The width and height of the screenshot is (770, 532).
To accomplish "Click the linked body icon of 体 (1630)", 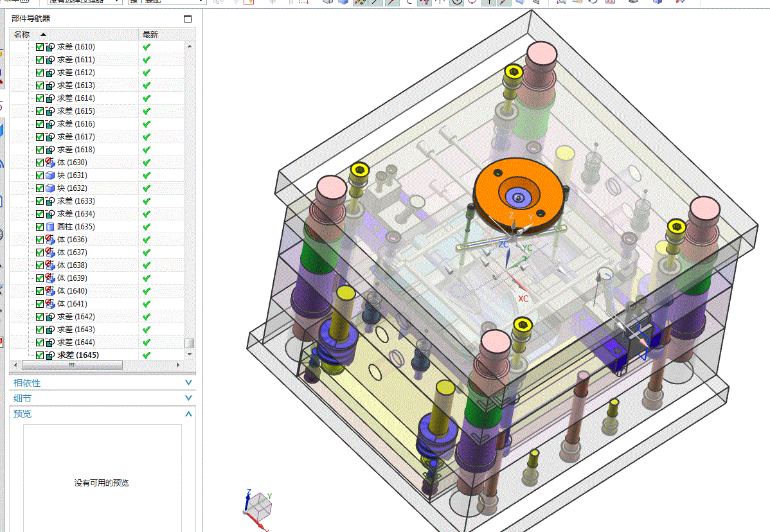I will [x=50, y=163].
